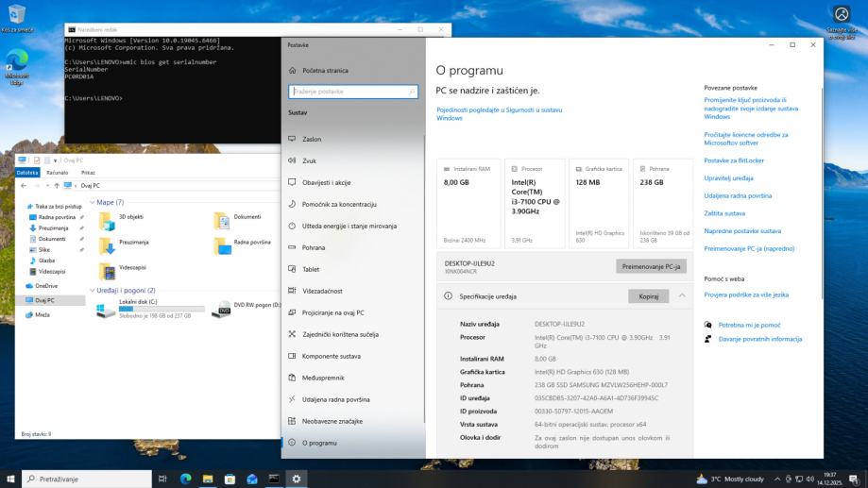
Task: Select Pohrana storage icon in the sidebar
Action: (292, 247)
